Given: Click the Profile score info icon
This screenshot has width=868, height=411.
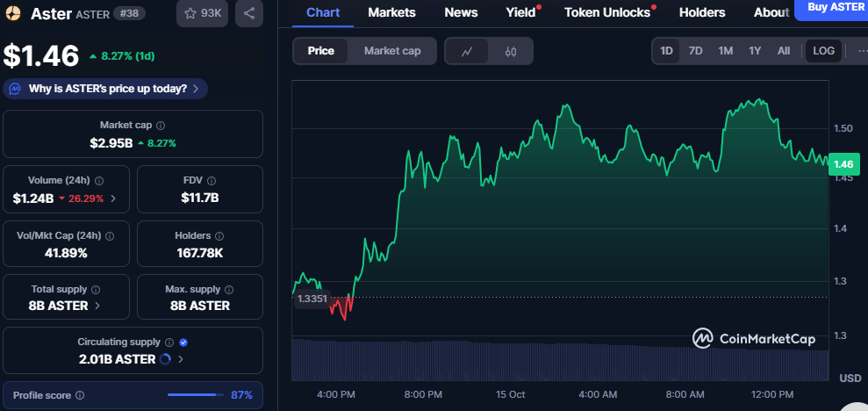Looking at the screenshot, I should (80, 395).
